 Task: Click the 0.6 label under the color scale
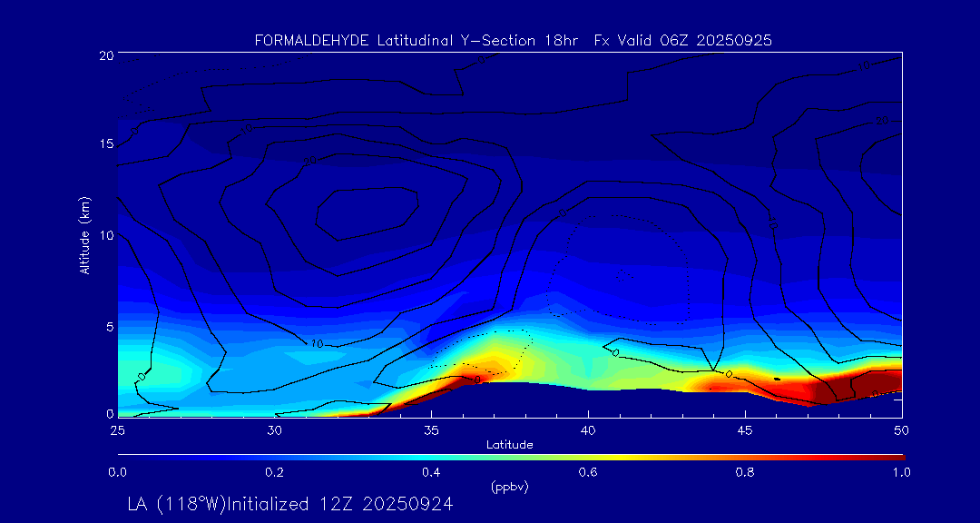[588, 472]
